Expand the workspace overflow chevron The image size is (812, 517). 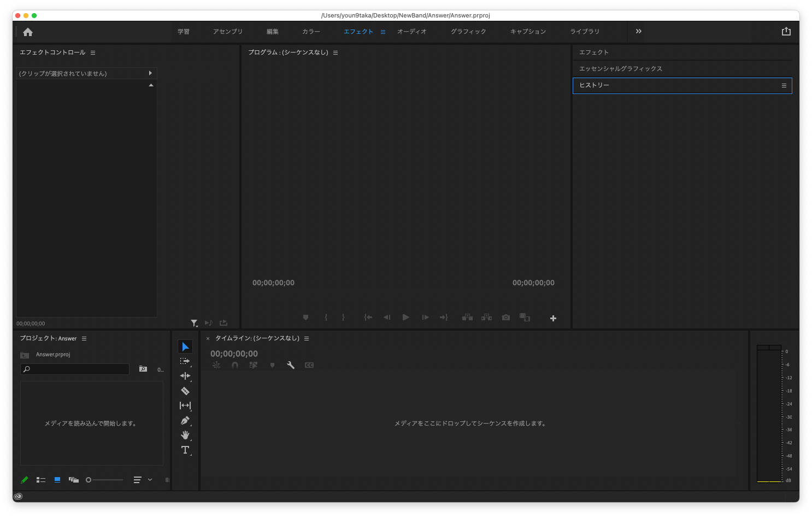point(638,32)
